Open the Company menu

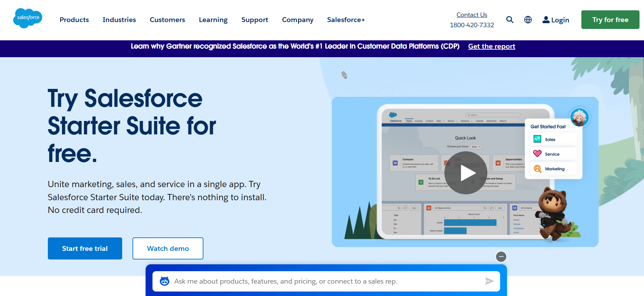point(298,20)
